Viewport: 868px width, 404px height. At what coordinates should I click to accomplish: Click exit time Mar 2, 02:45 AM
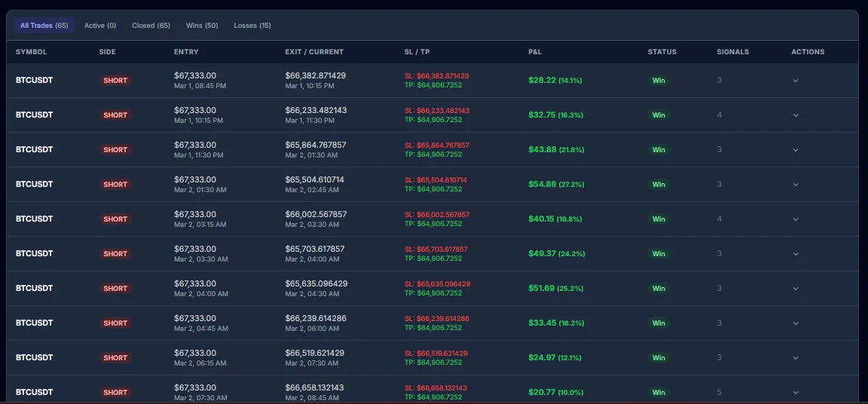click(312, 189)
